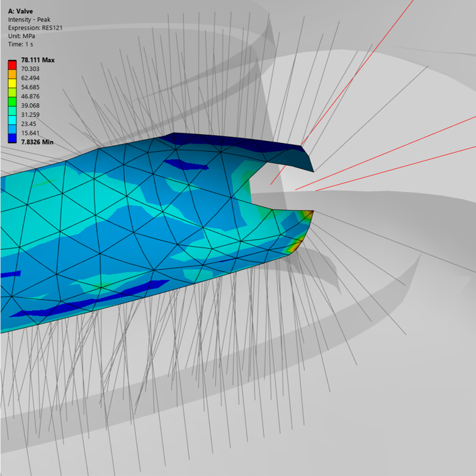
Task: Click the '31.259' legend value
Action: tap(30, 115)
